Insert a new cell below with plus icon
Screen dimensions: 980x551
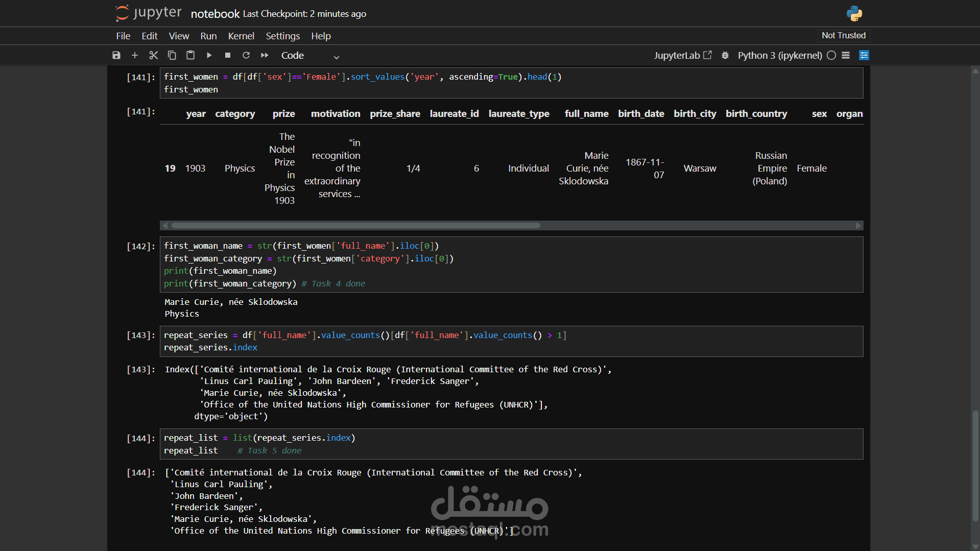pyautogui.click(x=135, y=55)
